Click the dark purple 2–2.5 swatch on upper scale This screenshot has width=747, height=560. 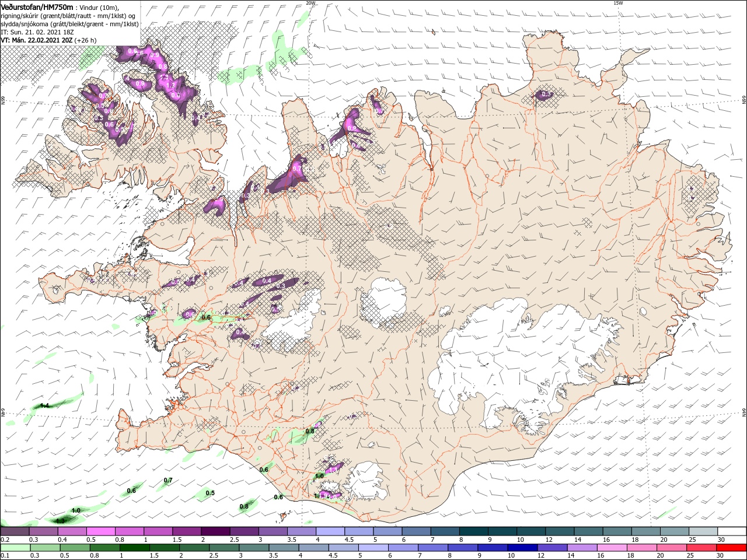(214, 531)
